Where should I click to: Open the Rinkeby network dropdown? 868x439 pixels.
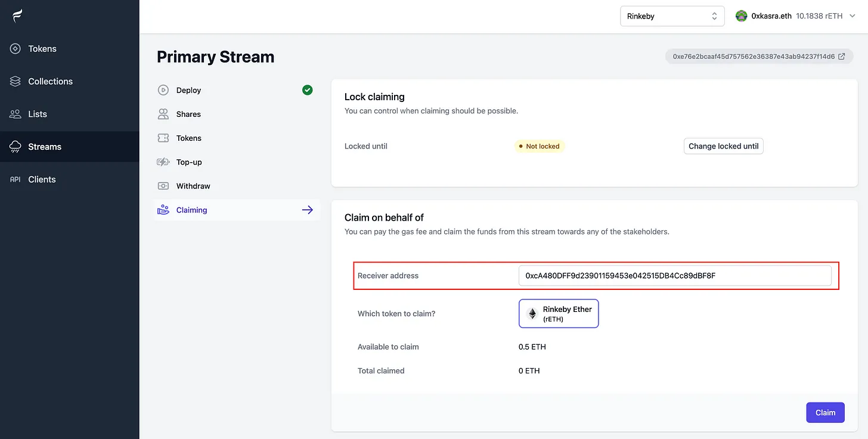click(672, 16)
